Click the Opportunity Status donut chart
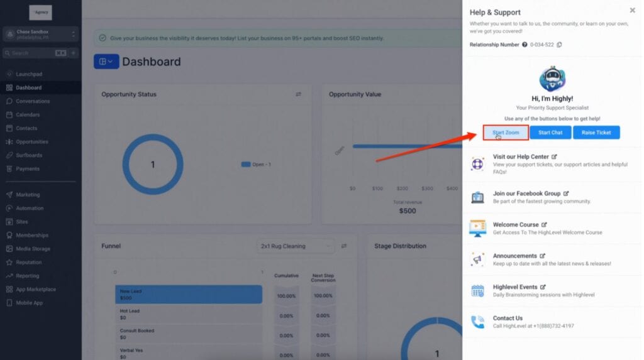Image resolution: width=644 pixels, height=360 pixels. point(153,165)
